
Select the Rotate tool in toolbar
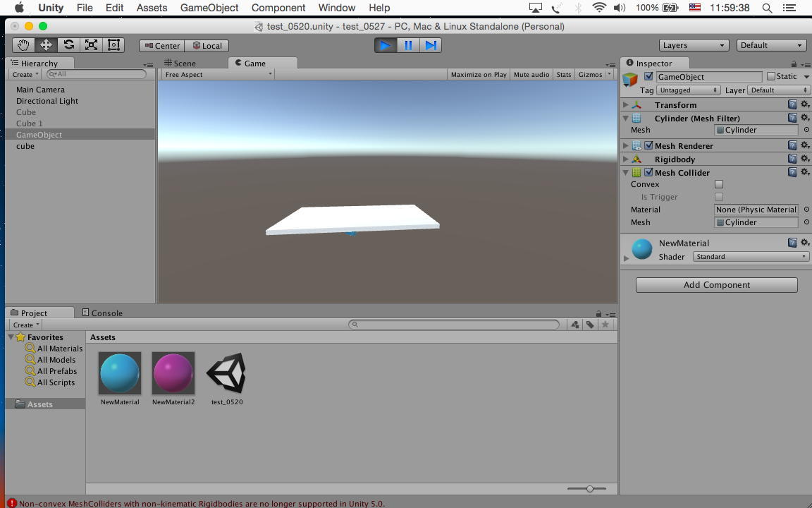pyautogui.click(x=69, y=45)
